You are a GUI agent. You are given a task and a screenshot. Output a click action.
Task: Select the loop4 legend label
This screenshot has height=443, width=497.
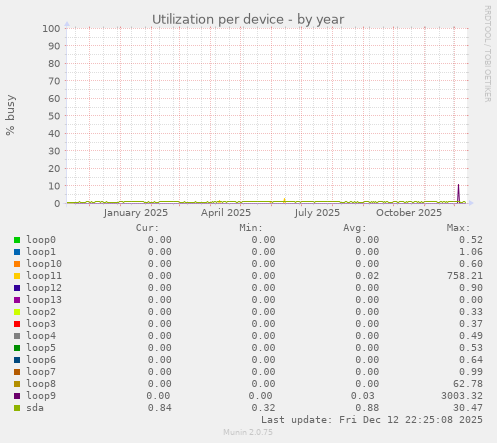click(41, 336)
